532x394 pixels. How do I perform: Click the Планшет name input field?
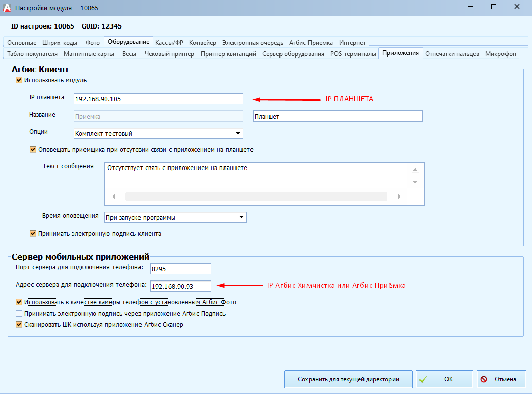(338, 116)
